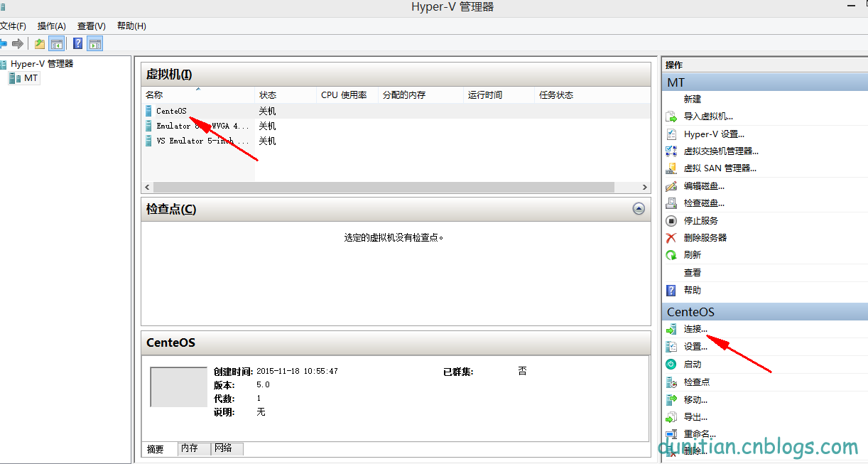Collapse the 检查点(C) section with chevron
This screenshot has width=868, height=464.
pyautogui.click(x=639, y=209)
